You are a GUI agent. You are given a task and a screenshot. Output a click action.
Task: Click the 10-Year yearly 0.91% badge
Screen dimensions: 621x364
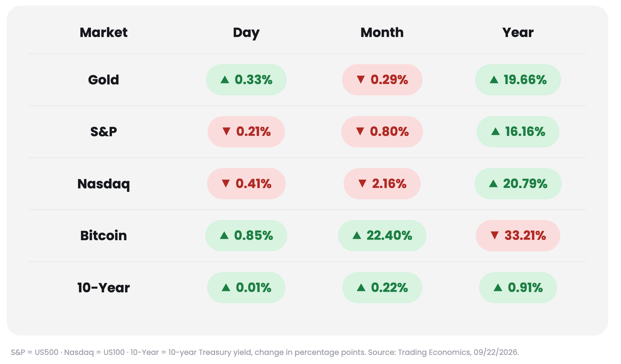pyautogui.click(x=518, y=288)
